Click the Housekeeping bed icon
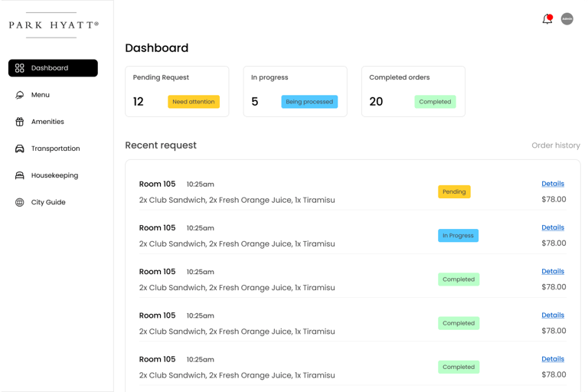Screen dimensions: 588x392 point(20,175)
